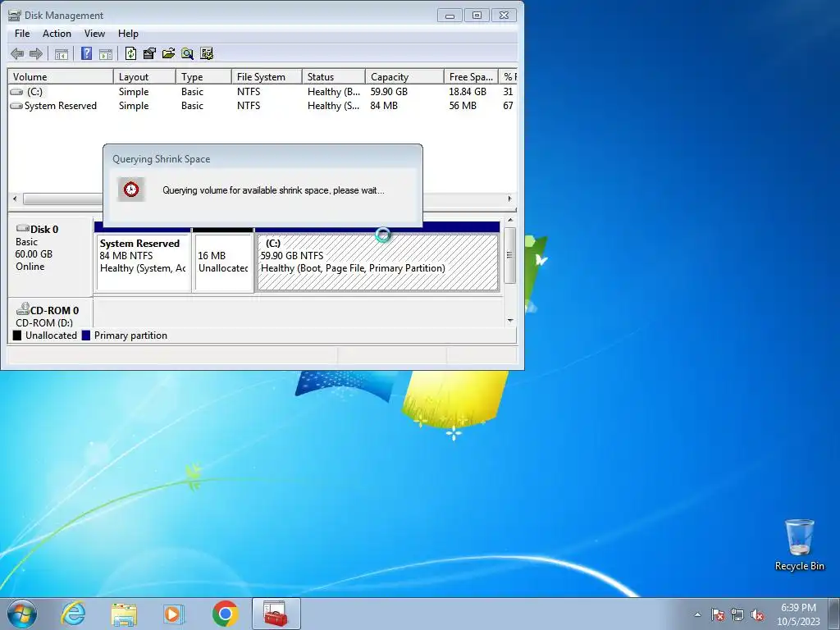This screenshot has width=840, height=630.
Task: Open Windows Explorer from taskbar
Action: coord(124,614)
